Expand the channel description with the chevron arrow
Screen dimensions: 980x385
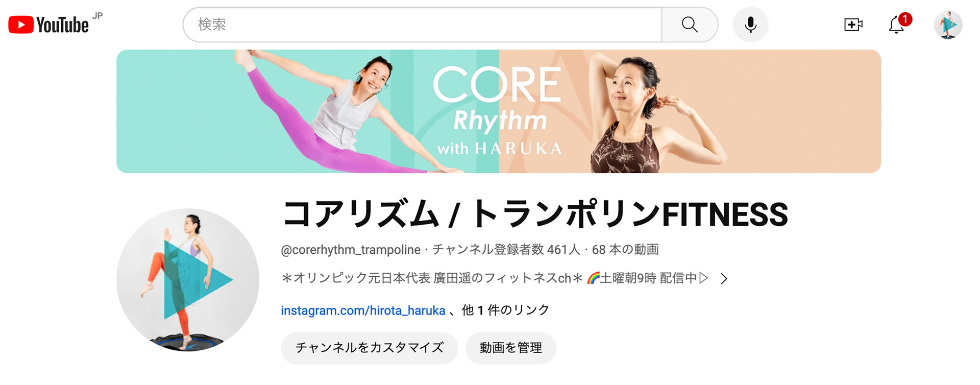click(724, 278)
